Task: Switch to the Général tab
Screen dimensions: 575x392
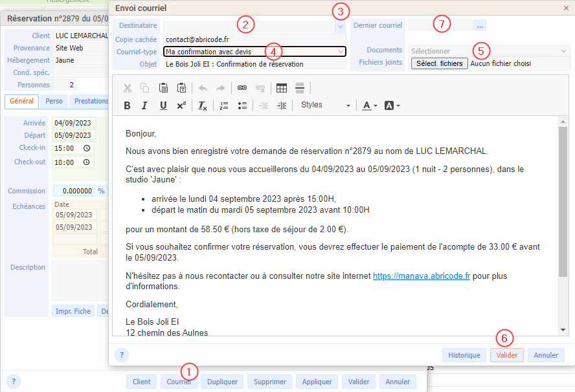Action: coord(22,102)
